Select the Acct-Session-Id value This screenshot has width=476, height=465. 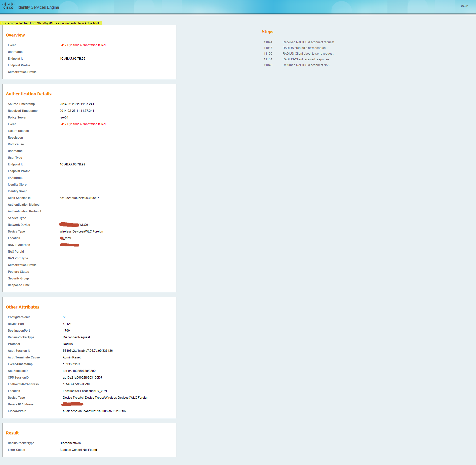pyautogui.click(x=88, y=351)
